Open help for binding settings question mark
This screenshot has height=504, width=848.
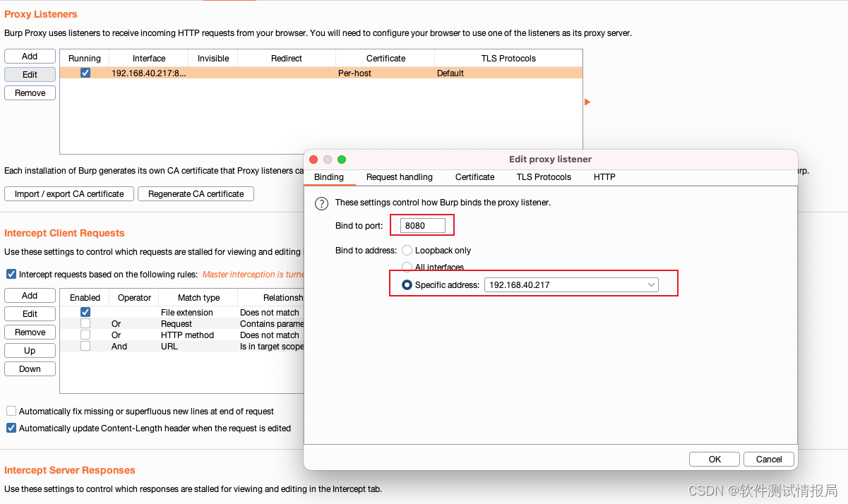(x=321, y=203)
